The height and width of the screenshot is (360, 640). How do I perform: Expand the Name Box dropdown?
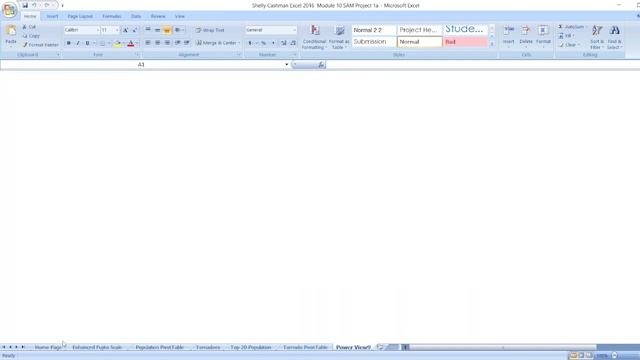coord(287,64)
